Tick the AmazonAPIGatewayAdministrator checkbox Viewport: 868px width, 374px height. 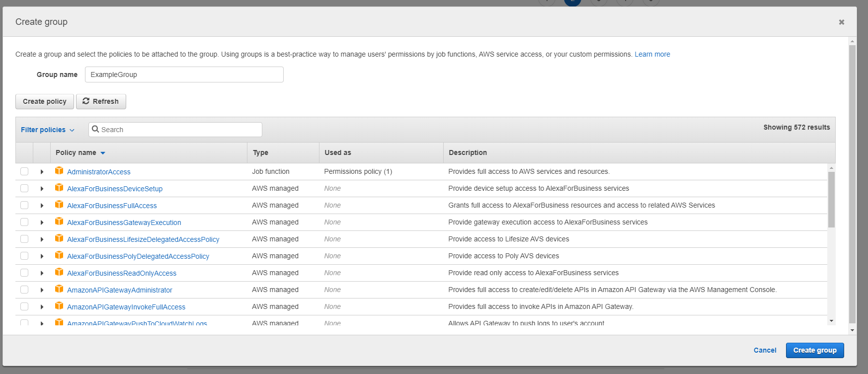tap(24, 290)
